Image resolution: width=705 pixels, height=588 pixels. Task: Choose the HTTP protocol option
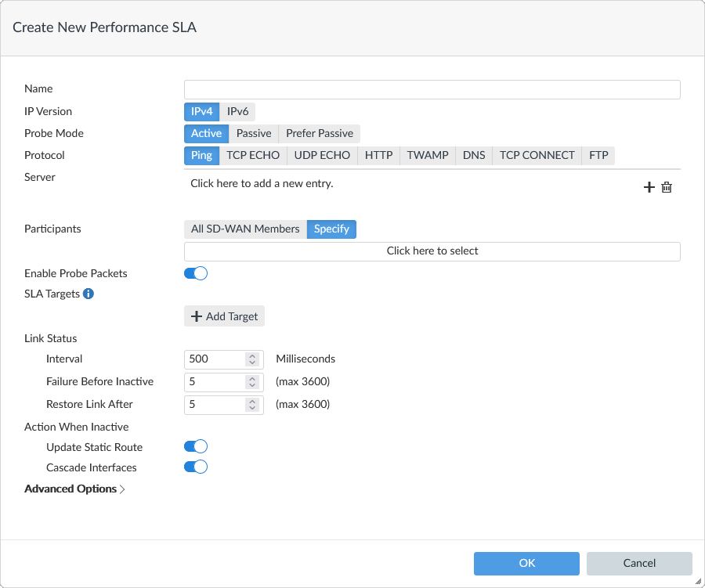378,155
